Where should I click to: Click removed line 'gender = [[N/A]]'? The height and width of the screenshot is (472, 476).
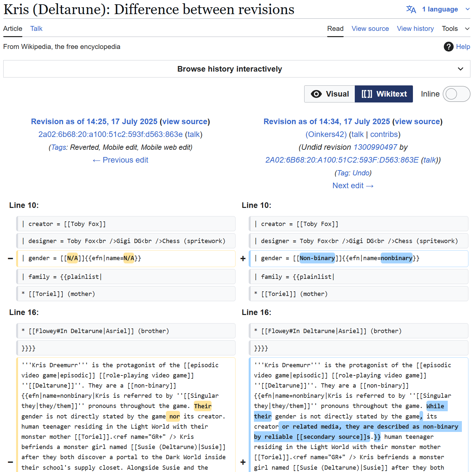point(126,258)
